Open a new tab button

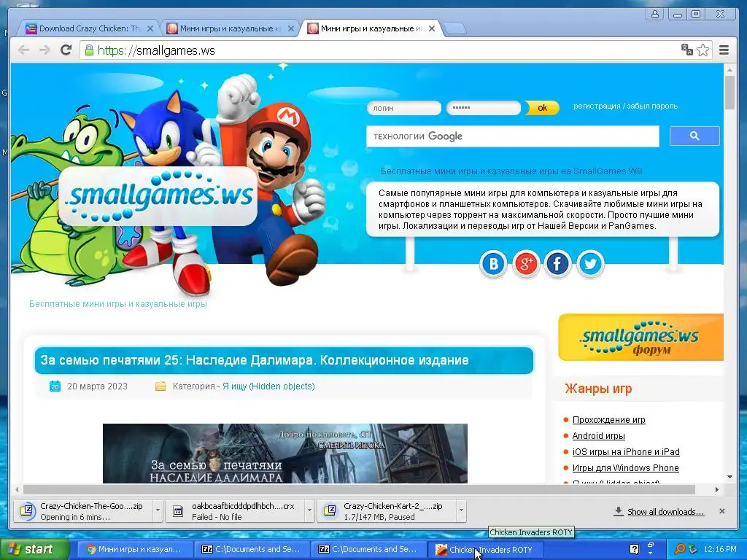click(x=455, y=29)
